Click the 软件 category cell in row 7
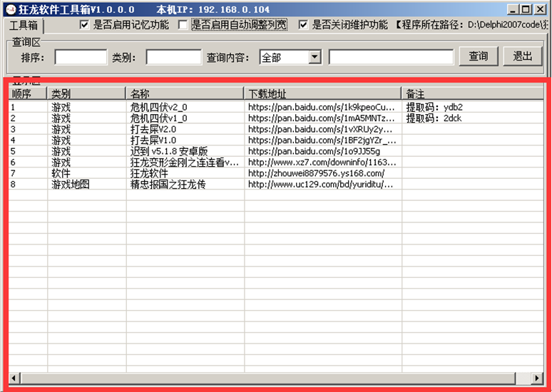 pos(86,173)
